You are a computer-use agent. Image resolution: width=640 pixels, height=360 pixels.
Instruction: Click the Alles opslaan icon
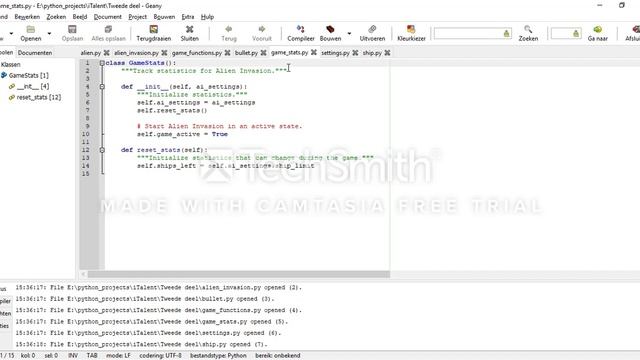[x=108, y=29]
